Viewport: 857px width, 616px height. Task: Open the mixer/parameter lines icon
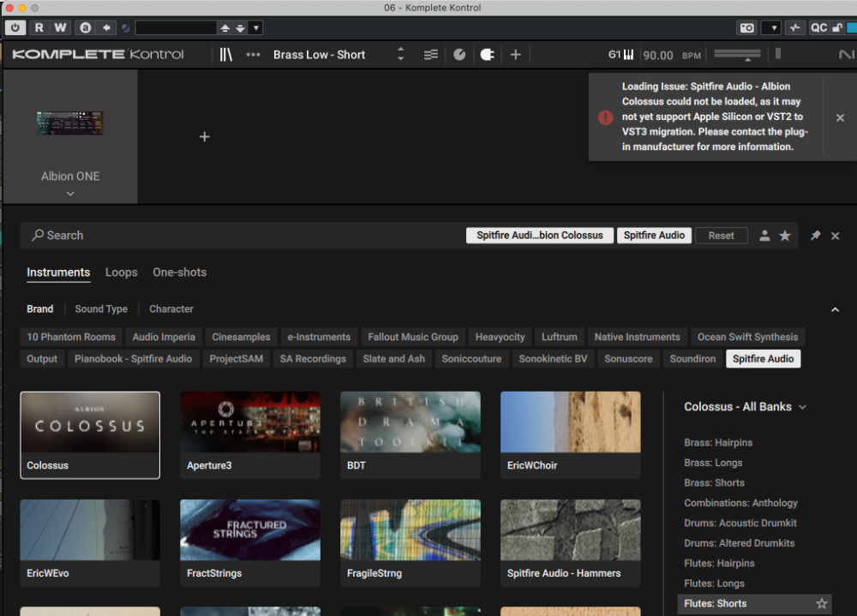431,55
